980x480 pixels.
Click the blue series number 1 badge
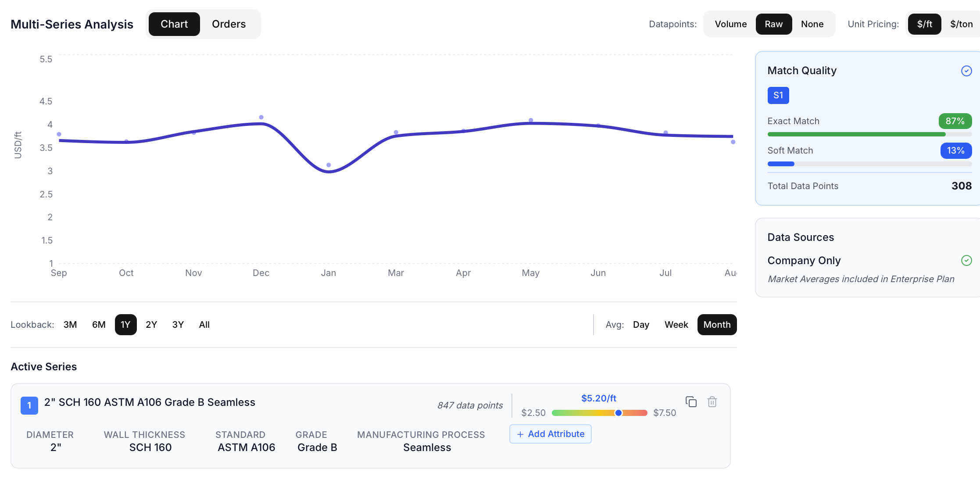tap(29, 405)
